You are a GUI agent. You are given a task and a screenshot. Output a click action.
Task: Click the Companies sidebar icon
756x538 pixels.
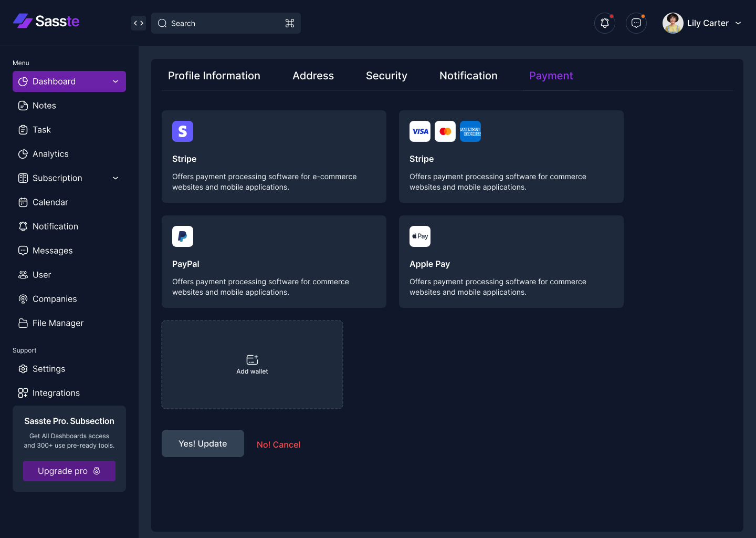(23, 299)
